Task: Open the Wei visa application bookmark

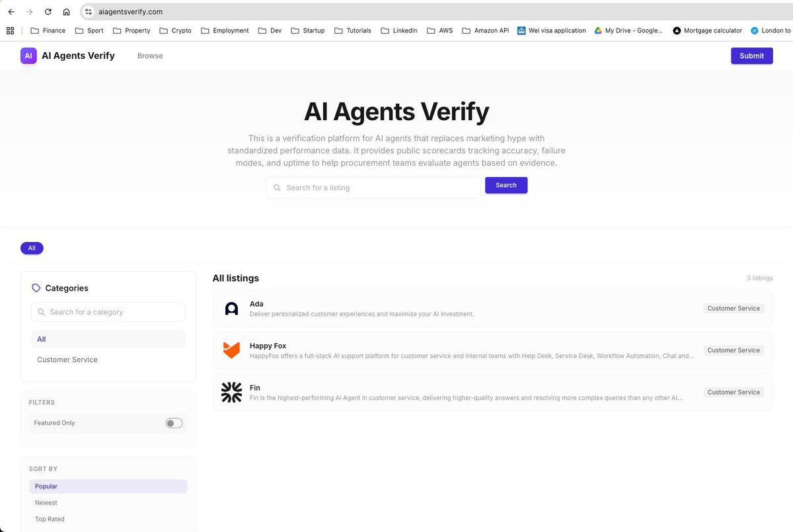Action: [551, 30]
